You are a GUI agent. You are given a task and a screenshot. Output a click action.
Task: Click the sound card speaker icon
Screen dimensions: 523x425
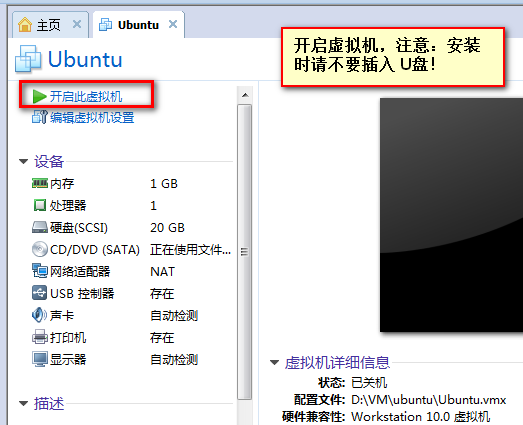(39, 315)
